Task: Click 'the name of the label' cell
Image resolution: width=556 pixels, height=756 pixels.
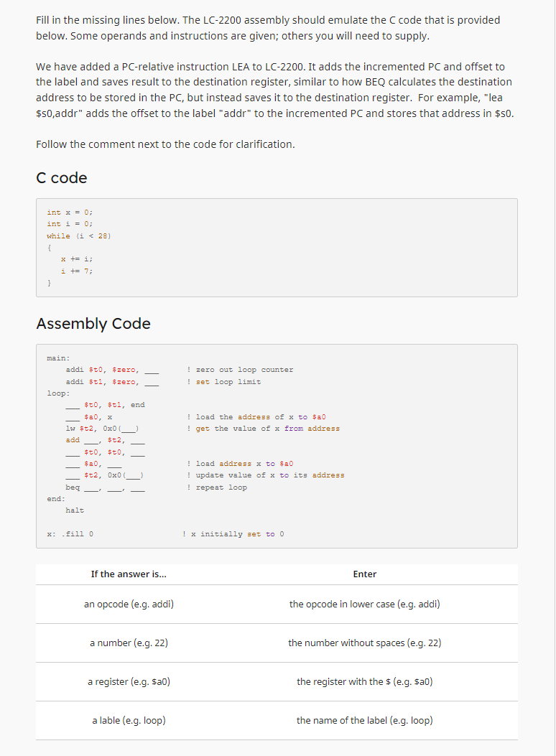Action: pyautogui.click(x=364, y=720)
